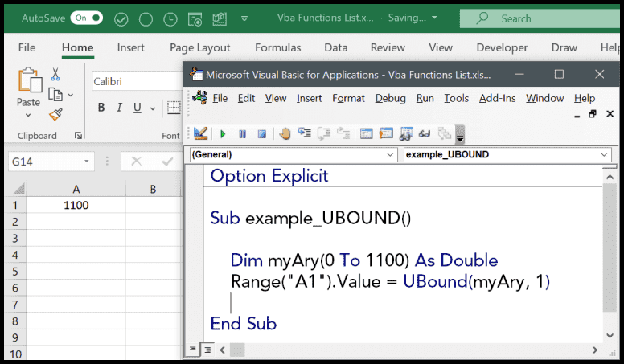Click the Reset stop icon in VBA toolbar
The height and width of the screenshot is (364, 624).
pyautogui.click(x=261, y=133)
